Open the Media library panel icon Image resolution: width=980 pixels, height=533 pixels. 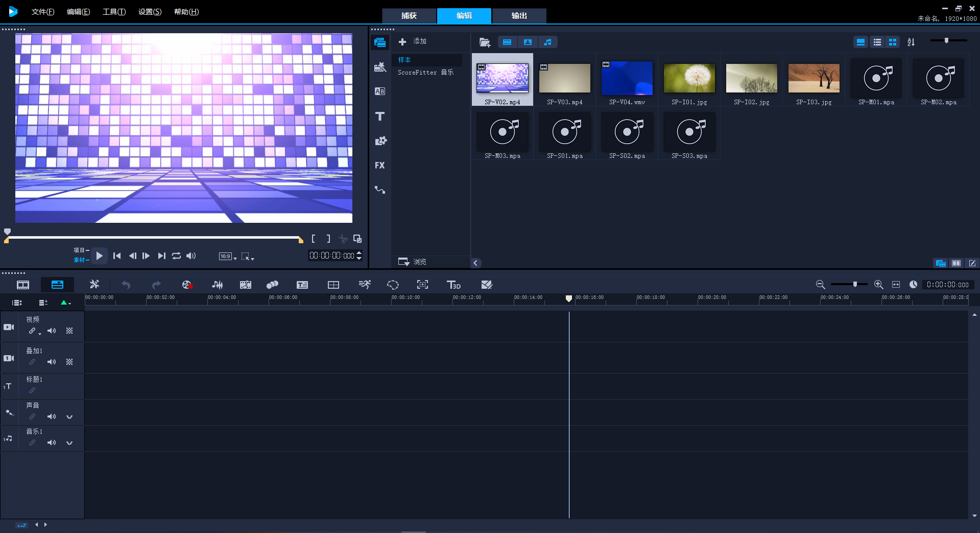380,42
